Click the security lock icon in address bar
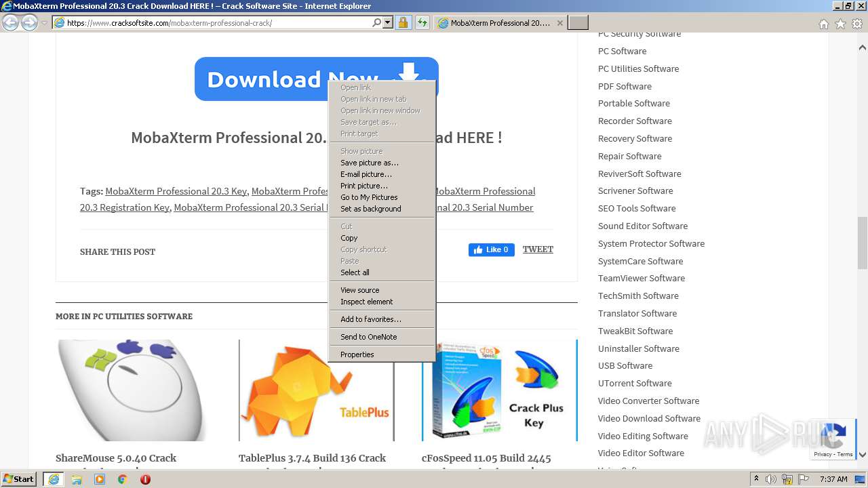 click(x=403, y=23)
